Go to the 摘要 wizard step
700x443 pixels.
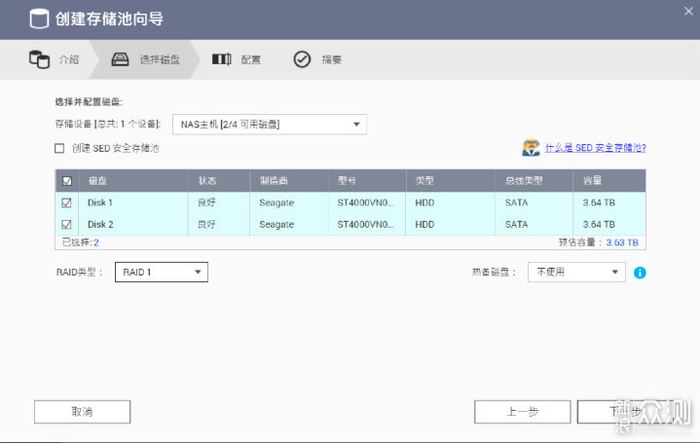(332, 59)
